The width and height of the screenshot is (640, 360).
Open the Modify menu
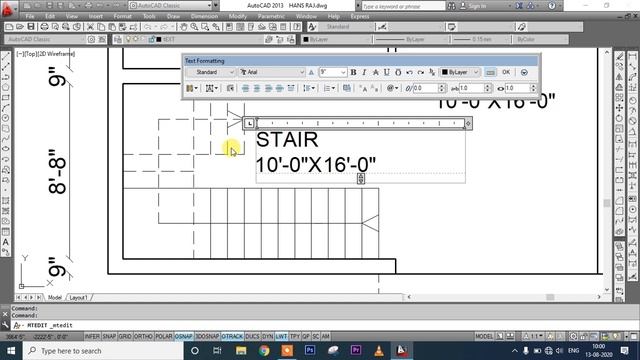click(x=238, y=16)
